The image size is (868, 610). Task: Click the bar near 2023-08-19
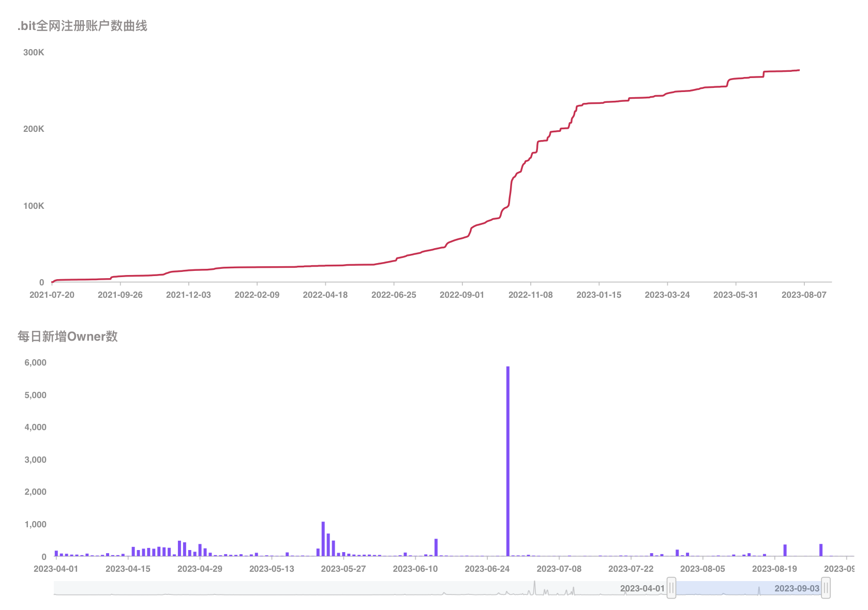coord(785,551)
